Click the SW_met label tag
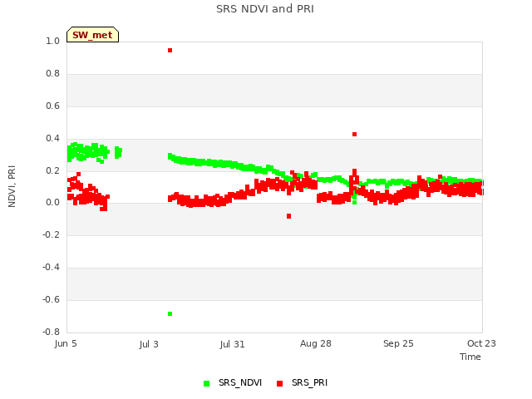Image resolution: width=532 pixels, height=399 pixels. click(x=92, y=35)
